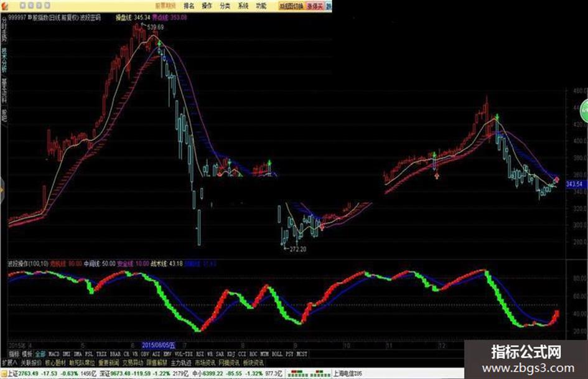
Task: Switch indicator to VR
Action: pyautogui.click(x=135, y=354)
